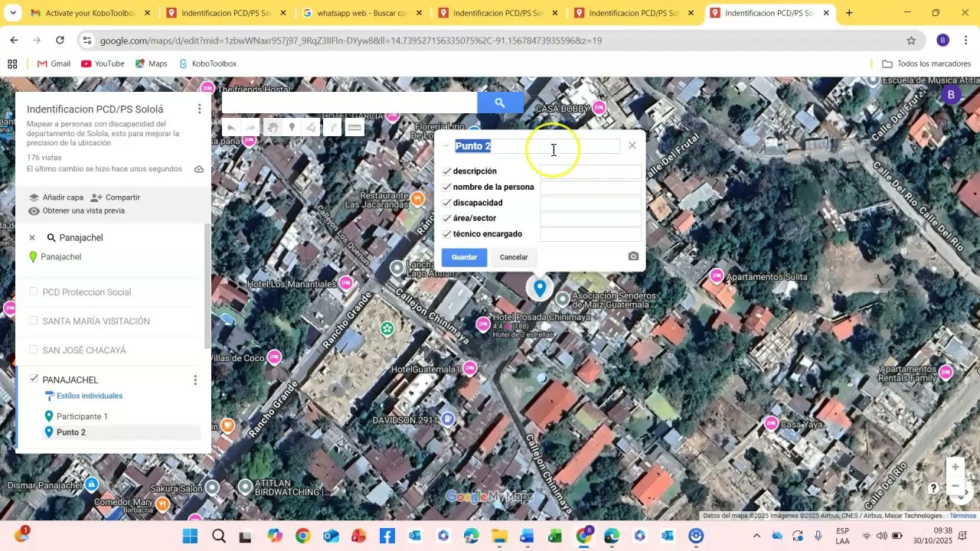Image resolution: width=980 pixels, height=551 pixels.
Task: Open PANAJACHEL layer options menu
Action: [195, 380]
